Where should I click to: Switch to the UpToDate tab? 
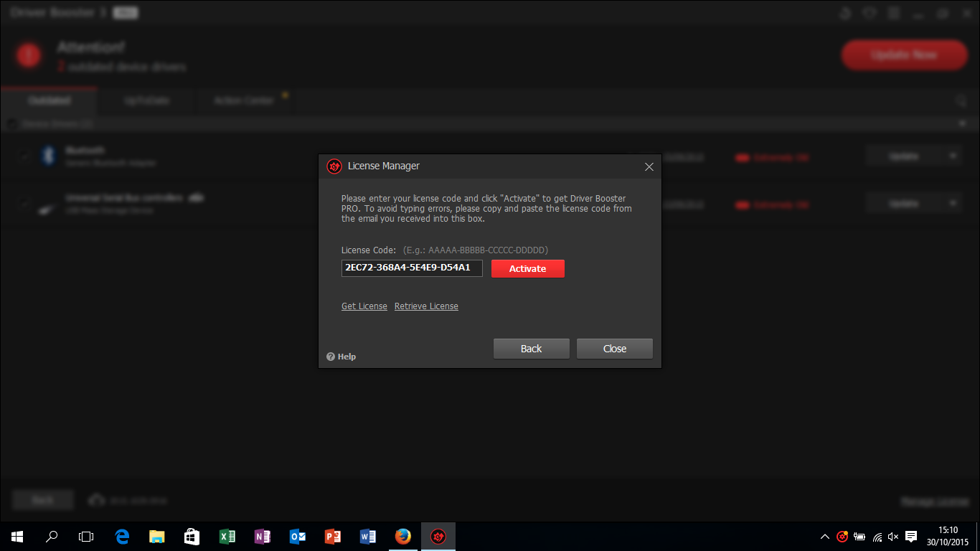pos(146,100)
